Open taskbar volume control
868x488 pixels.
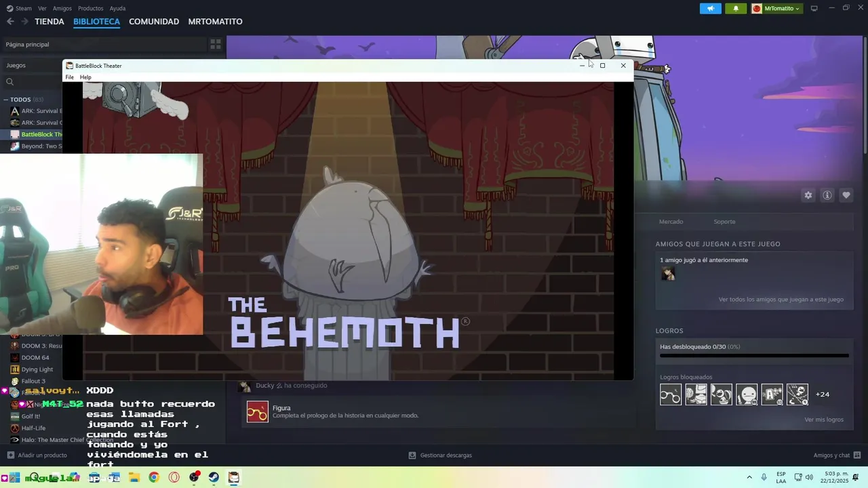click(809, 478)
